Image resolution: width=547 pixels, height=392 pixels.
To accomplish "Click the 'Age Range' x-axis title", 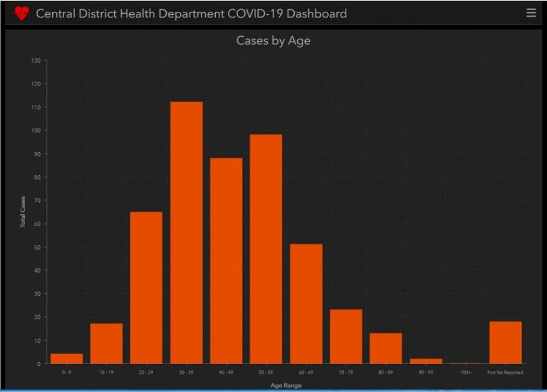I will (x=287, y=385).
